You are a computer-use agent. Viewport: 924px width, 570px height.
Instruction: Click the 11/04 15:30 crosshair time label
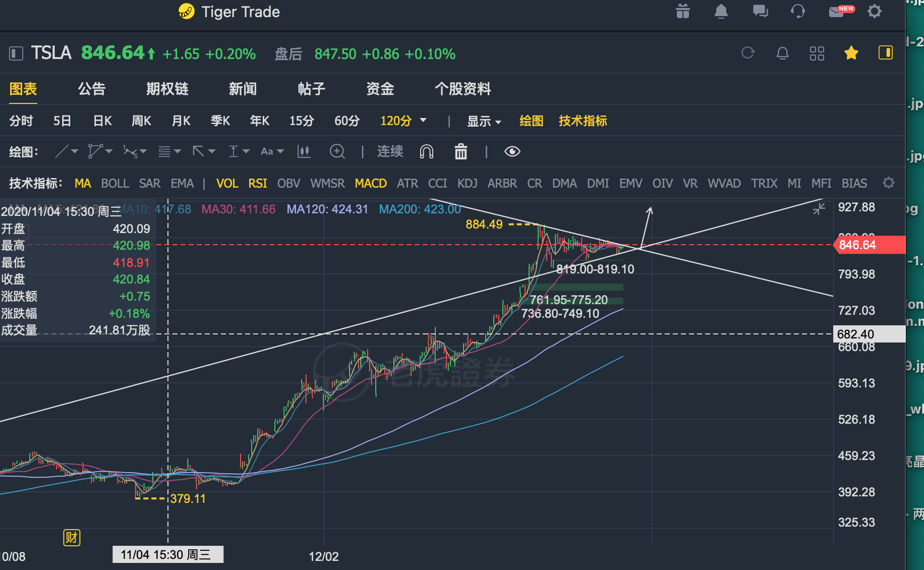pos(168,555)
